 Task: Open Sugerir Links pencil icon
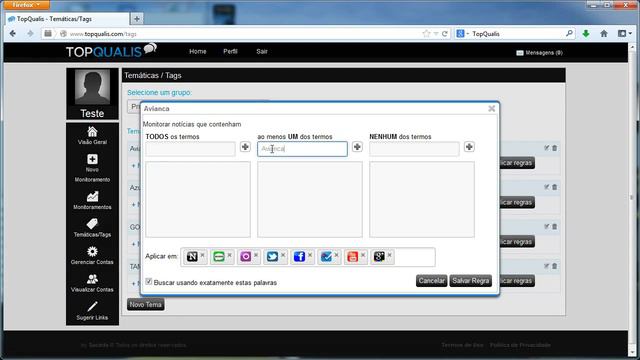(92, 307)
